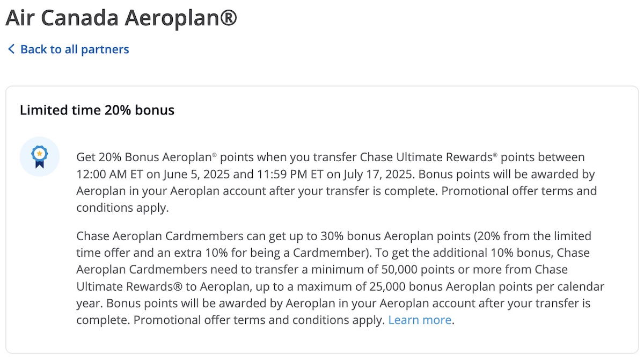Select the "Limited time 20% bonus" heading
644x360 pixels.
pyautogui.click(x=97, y=111)
